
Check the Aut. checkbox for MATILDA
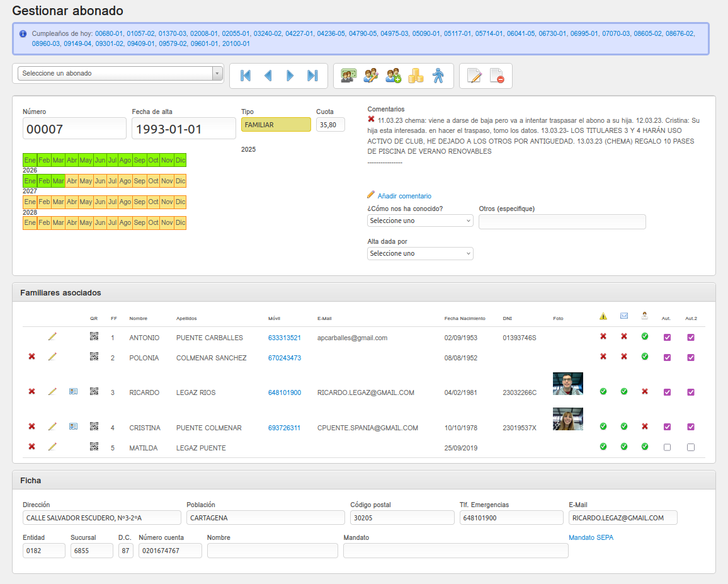tap(668, 447)
